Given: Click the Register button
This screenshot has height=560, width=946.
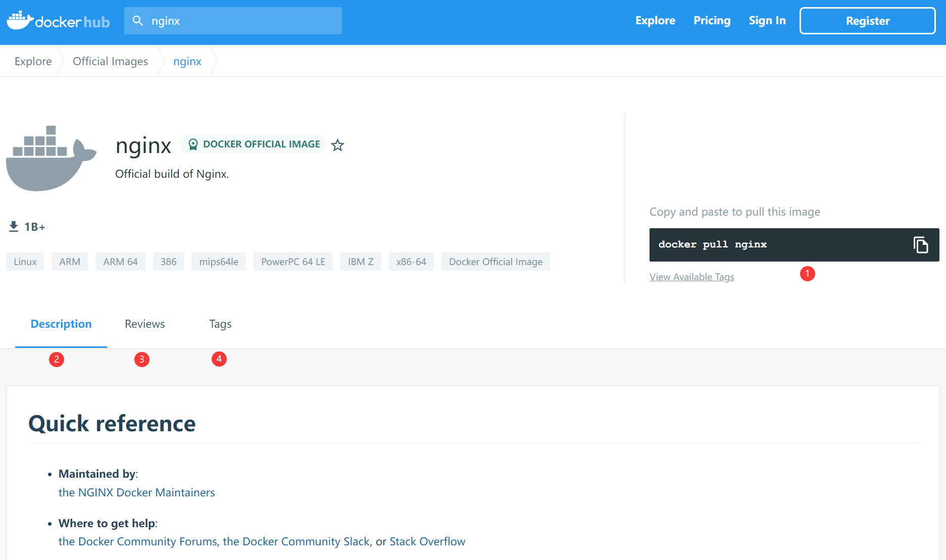Looking at the screenshot, I should 867,21.
